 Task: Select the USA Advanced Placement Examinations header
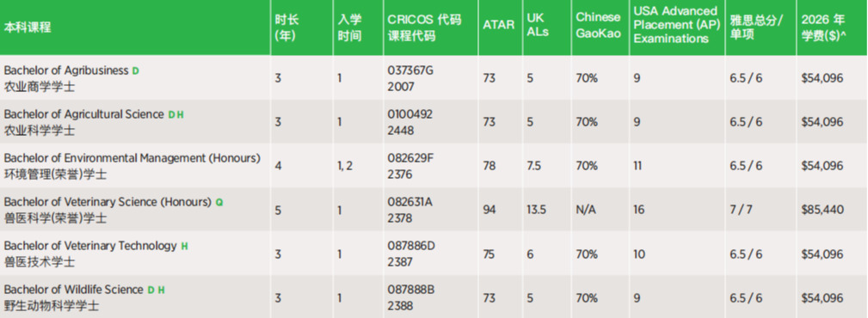pyautogui.click(x=676, y=25)
